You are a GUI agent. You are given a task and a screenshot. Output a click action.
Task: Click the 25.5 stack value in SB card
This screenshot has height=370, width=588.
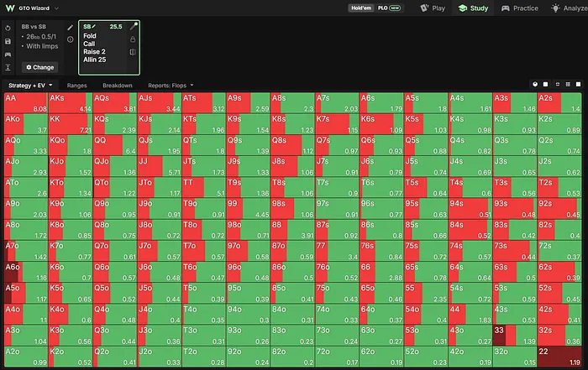click(116, 27)
